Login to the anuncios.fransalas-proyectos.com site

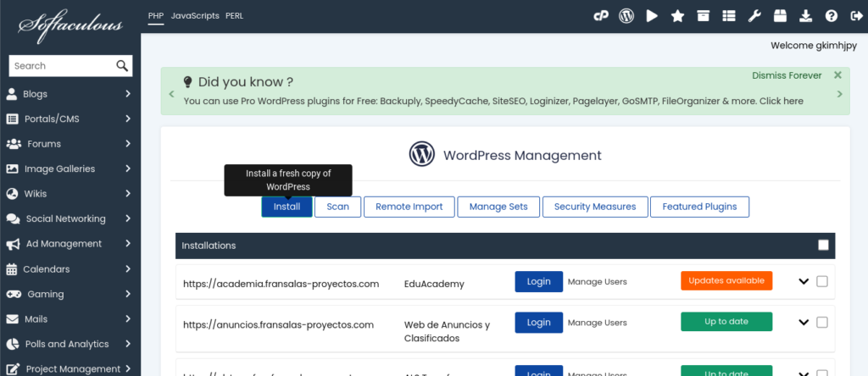pyautogui.click(x=538, y=323)
